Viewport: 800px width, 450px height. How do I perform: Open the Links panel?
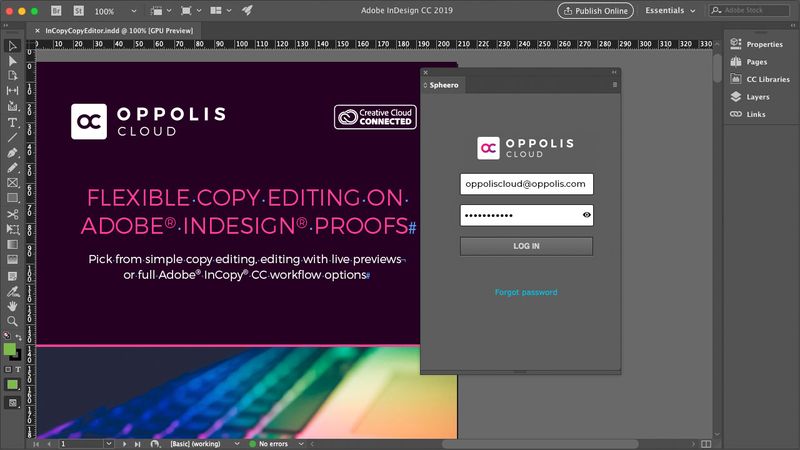tap(748, 114)
